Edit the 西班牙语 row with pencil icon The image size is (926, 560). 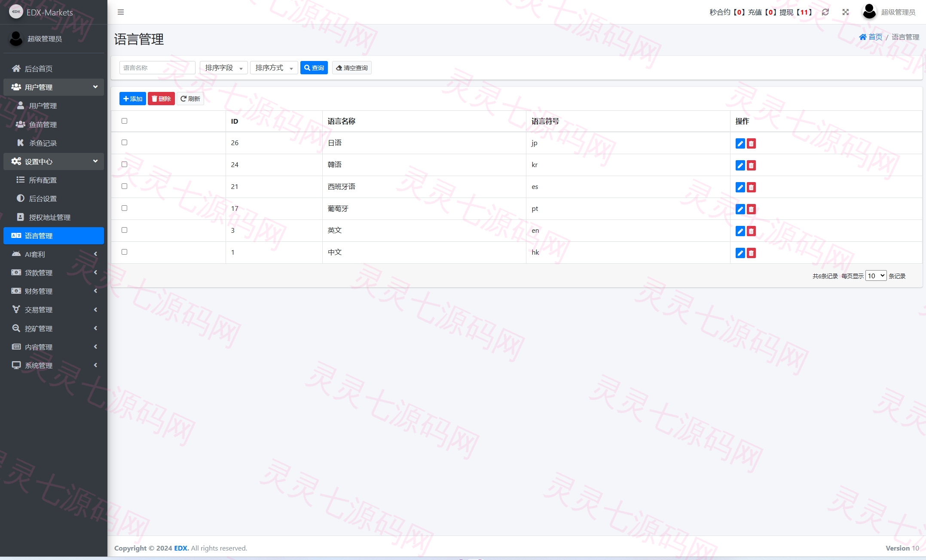click(740, 187)
